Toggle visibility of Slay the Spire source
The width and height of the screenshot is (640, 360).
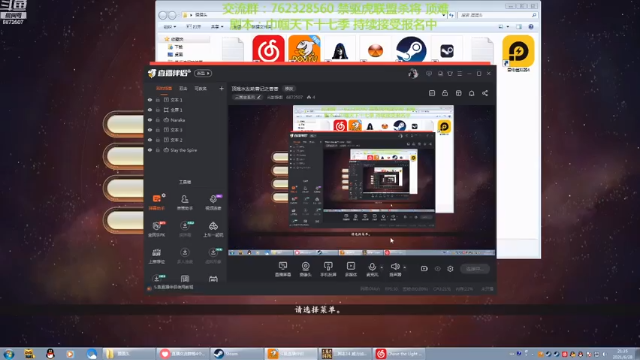tap(150, 150)
